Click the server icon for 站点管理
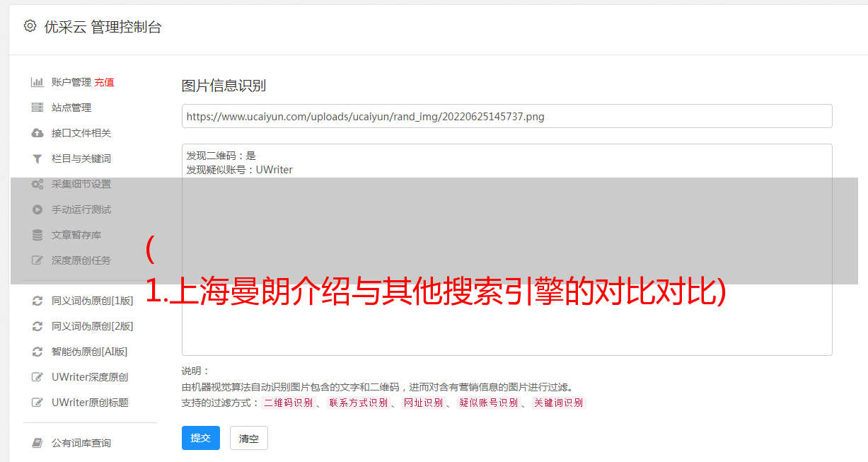This screenshot has width=868, height=462. pos(37,108)
